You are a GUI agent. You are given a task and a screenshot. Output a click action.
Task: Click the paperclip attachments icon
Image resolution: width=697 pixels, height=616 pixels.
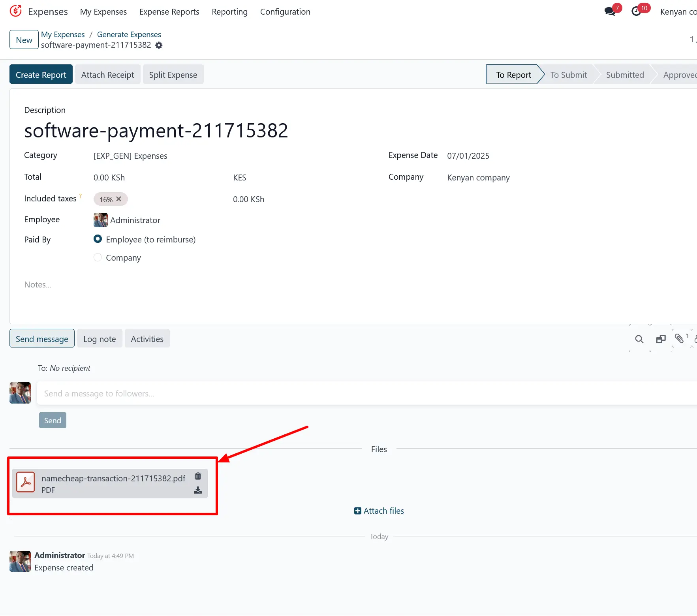pyautogui.click(x=679, y=338)
